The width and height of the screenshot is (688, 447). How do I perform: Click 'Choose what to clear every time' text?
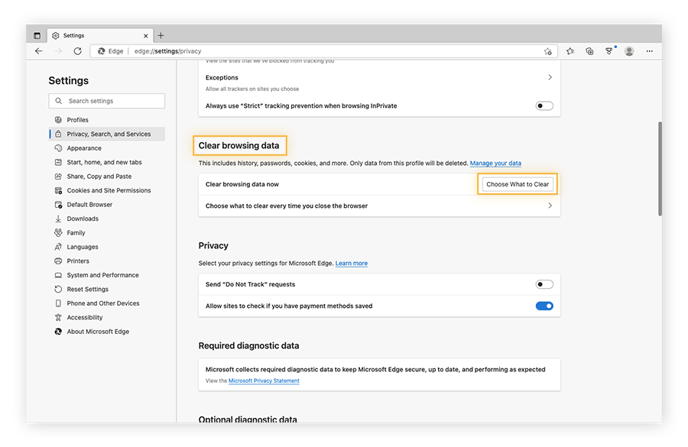click(287, 206)
